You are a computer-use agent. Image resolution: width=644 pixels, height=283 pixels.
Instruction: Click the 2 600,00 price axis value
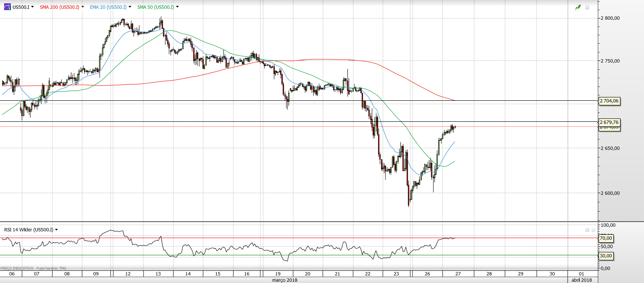tap(611, 193)
